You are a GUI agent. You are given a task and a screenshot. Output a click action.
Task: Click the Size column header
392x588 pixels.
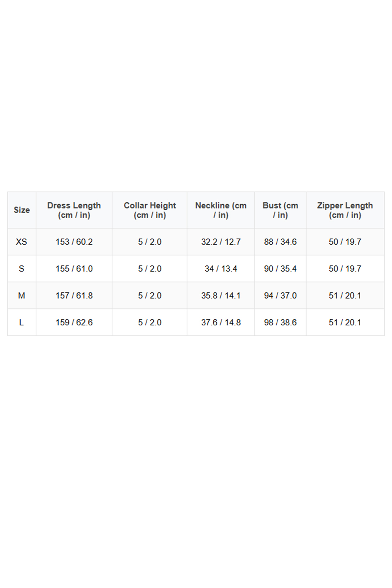(x=22, y=210)
